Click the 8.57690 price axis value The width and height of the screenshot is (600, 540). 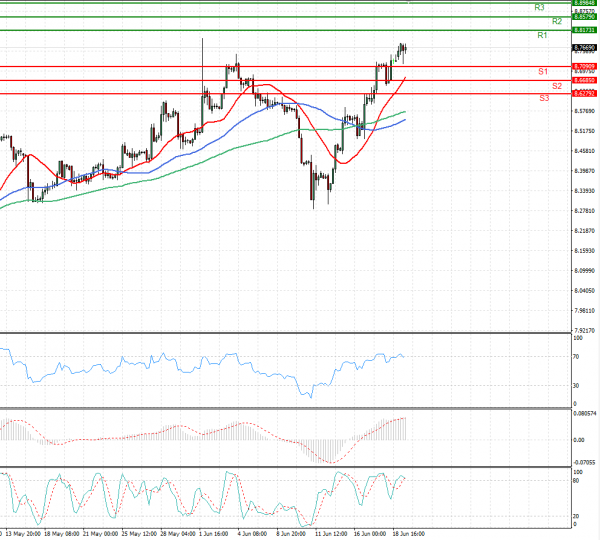[x=584, y=111]
